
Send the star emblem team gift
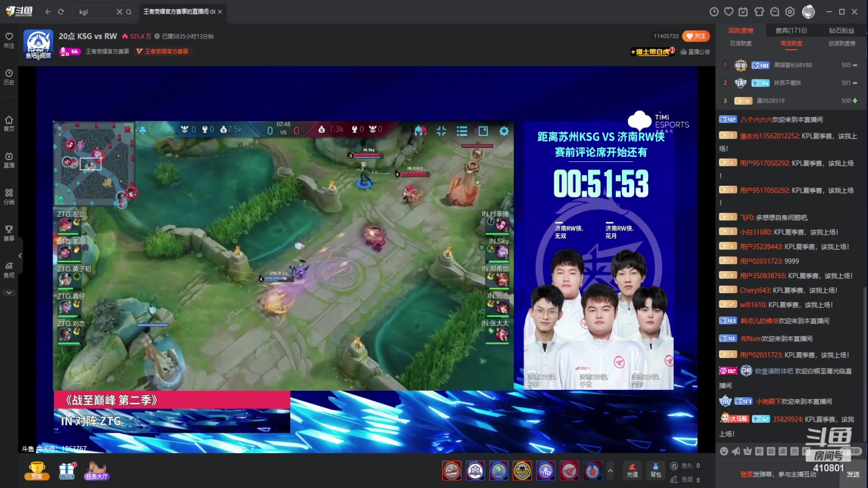point(475,471)
